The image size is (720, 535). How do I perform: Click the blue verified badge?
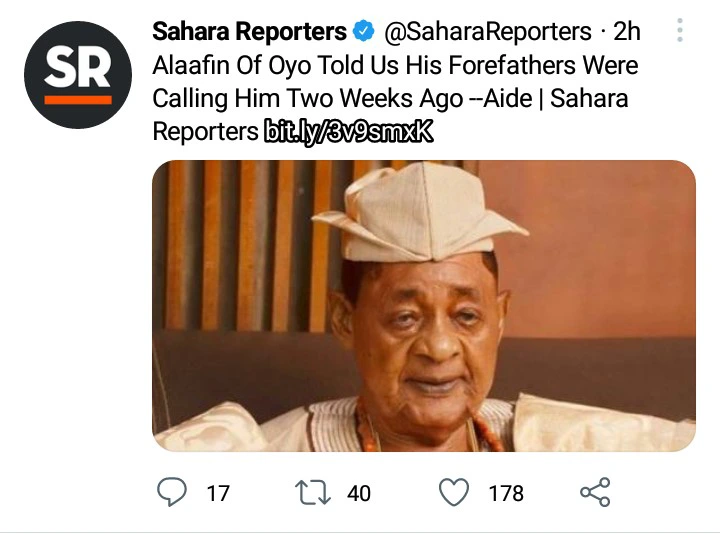pos(364,32)
